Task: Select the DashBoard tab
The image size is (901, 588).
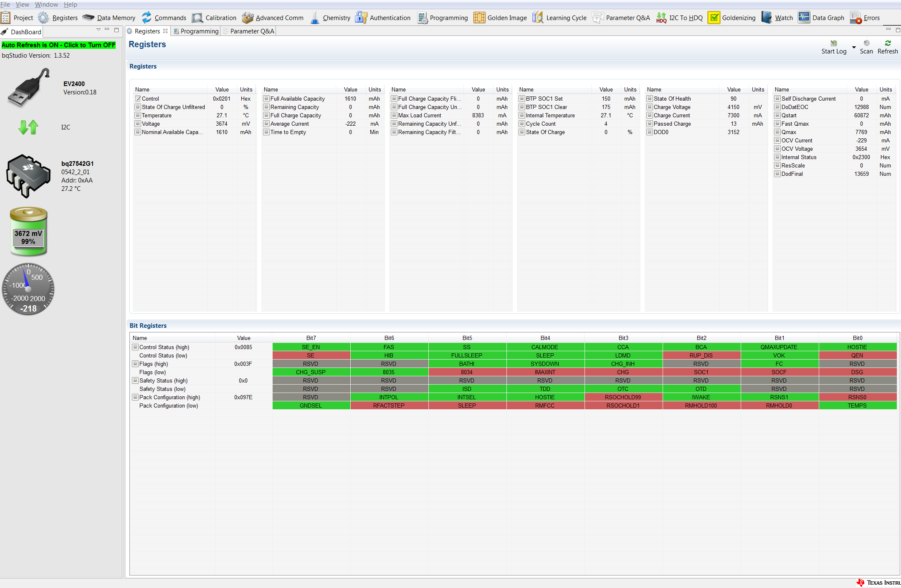Action: pyautogui.click(x=22, y=32)
